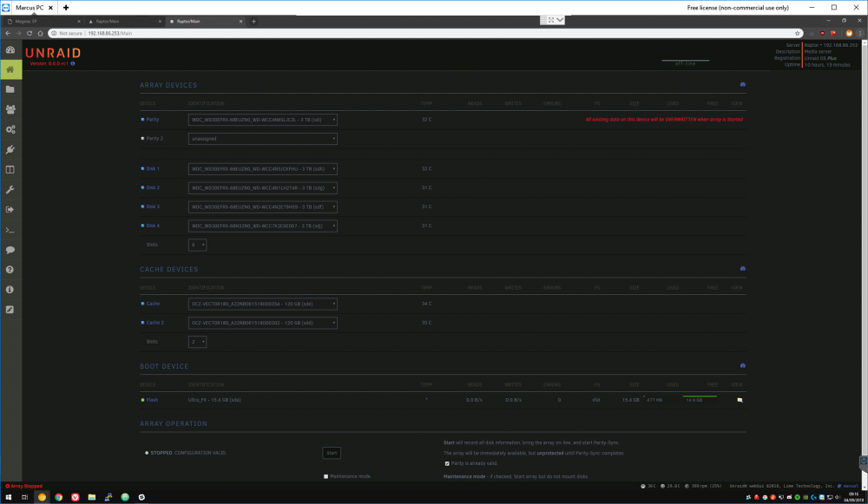
Task: Click the Main home sidebar icon
Action: (10, 69)
